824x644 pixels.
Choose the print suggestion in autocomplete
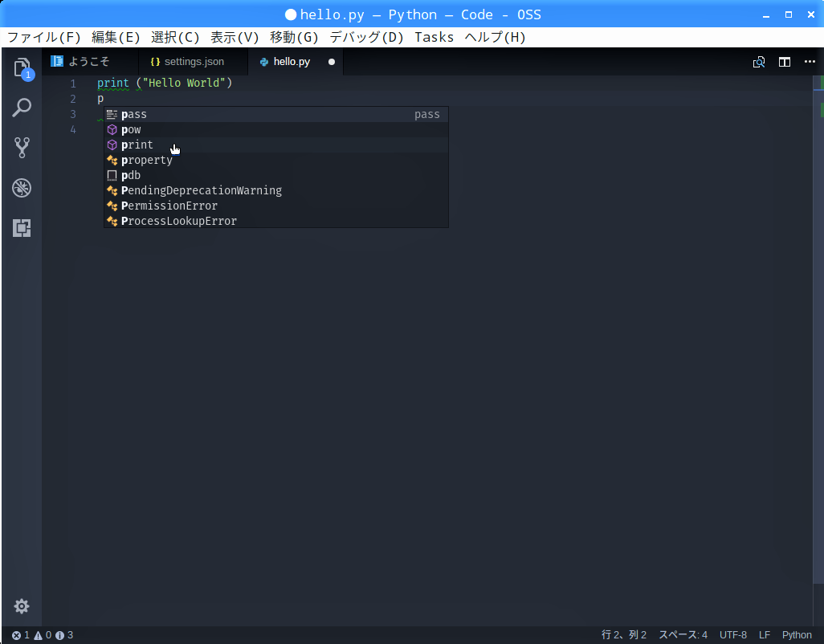[276, 145]
